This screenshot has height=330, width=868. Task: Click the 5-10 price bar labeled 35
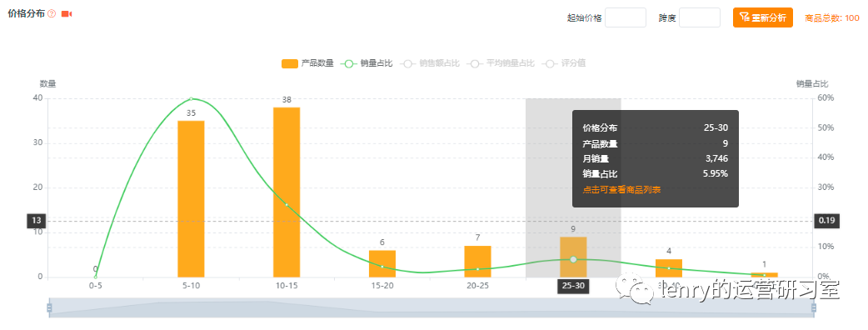(191, 199)
